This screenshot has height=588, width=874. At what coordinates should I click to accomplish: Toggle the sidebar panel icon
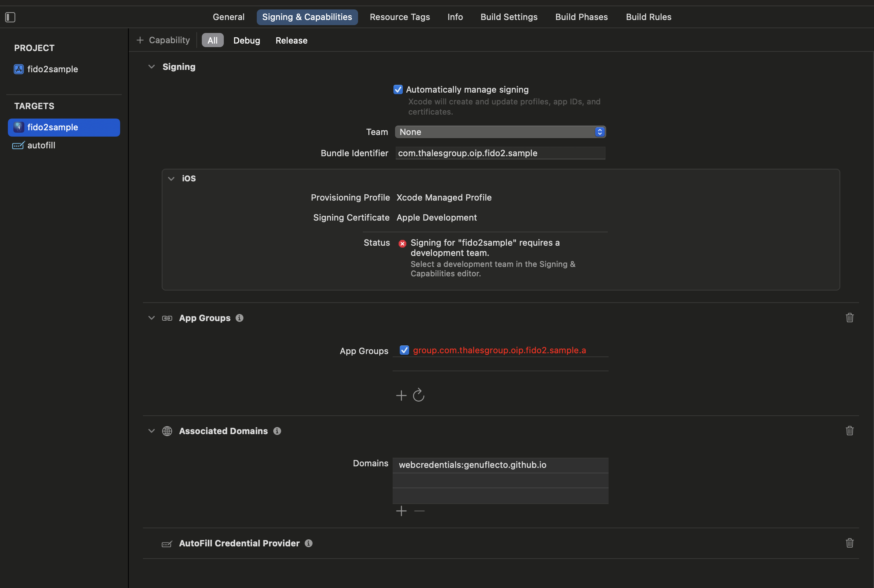(x=10, y=17)
